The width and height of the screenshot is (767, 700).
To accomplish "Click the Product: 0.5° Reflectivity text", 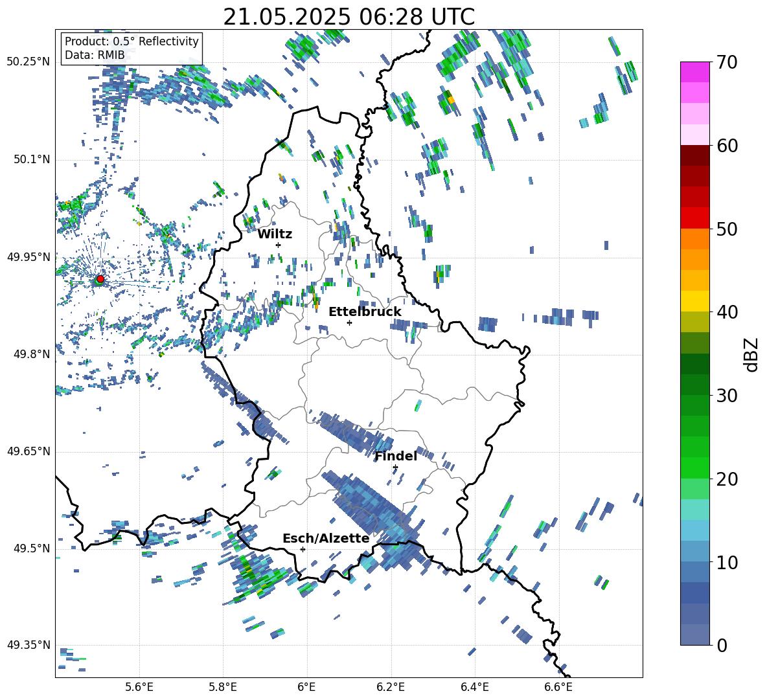I will (132, 41).
